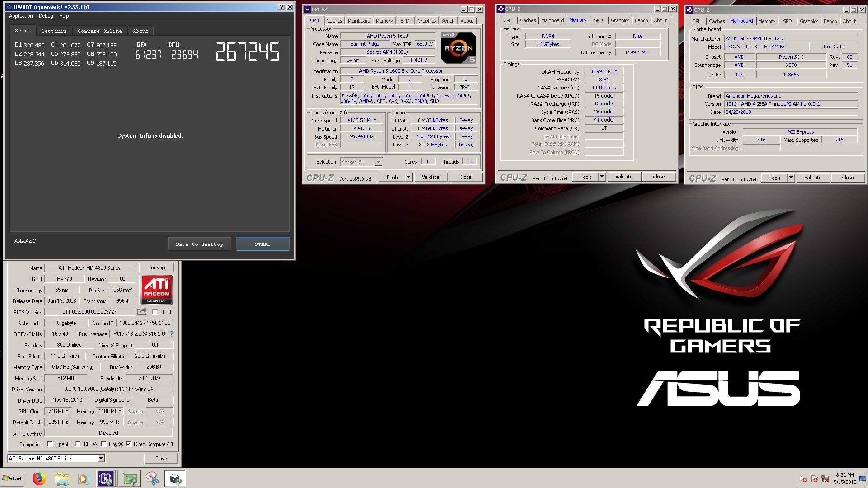
Task: Click the Aquamark window help question button
Action: 281,7
